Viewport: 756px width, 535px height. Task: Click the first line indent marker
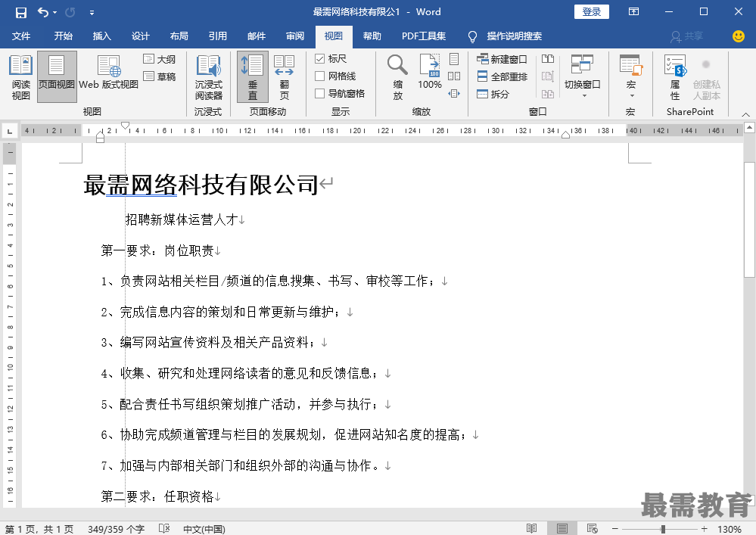(x=126, y=126)
